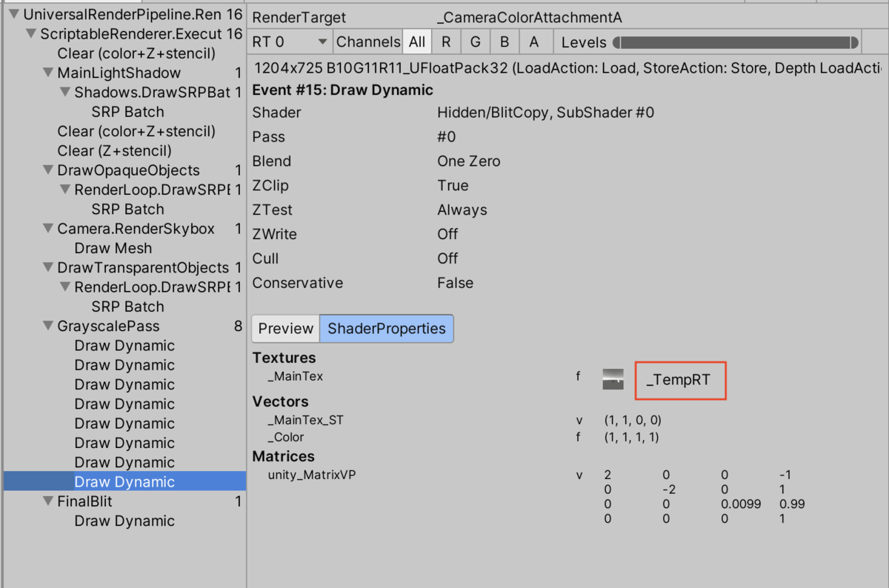Select the GrayscalePass row label
889x588 pixels.
[109, 326]
